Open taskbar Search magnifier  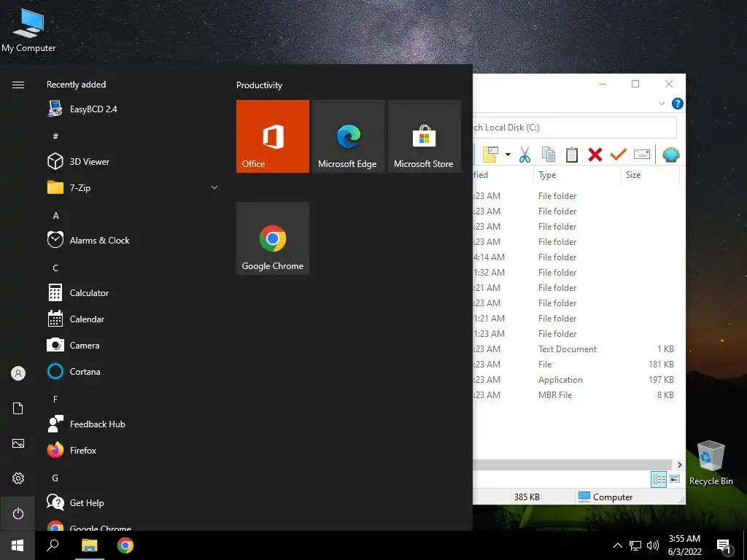click(x=53, y=545)
